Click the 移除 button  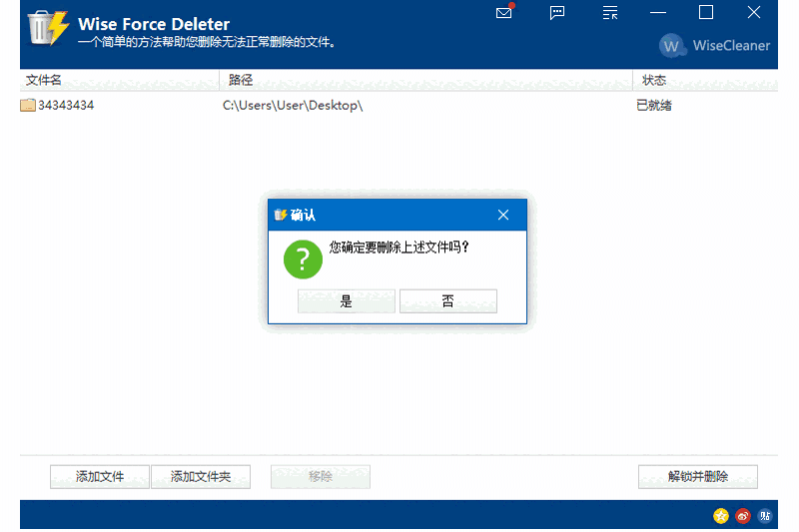tap(321, 477)
